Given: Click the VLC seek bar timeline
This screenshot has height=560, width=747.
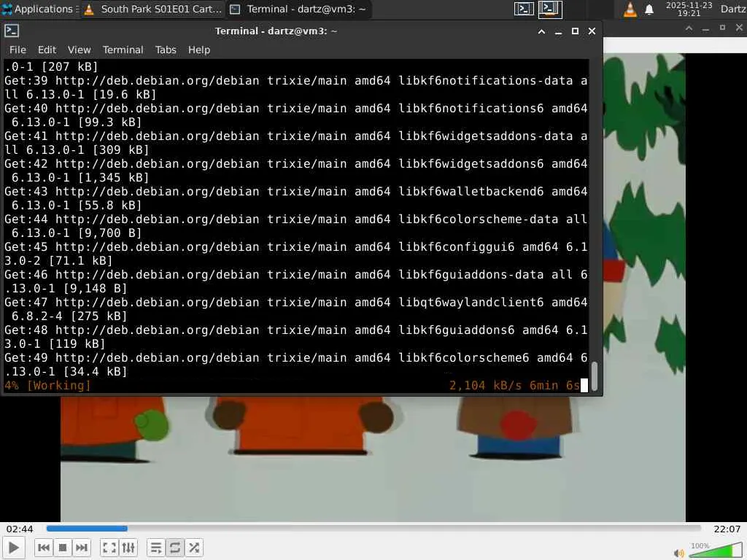Looking at the screenshot, I should [x=373, y=528].
